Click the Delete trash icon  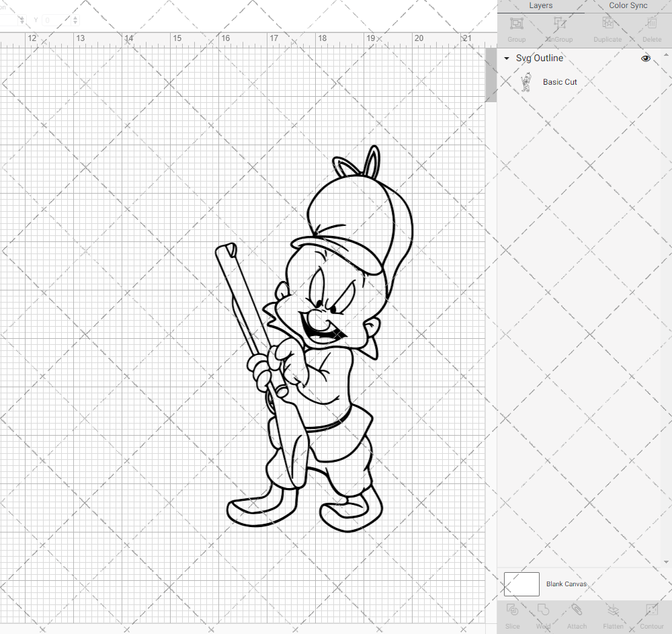[651, 23]
